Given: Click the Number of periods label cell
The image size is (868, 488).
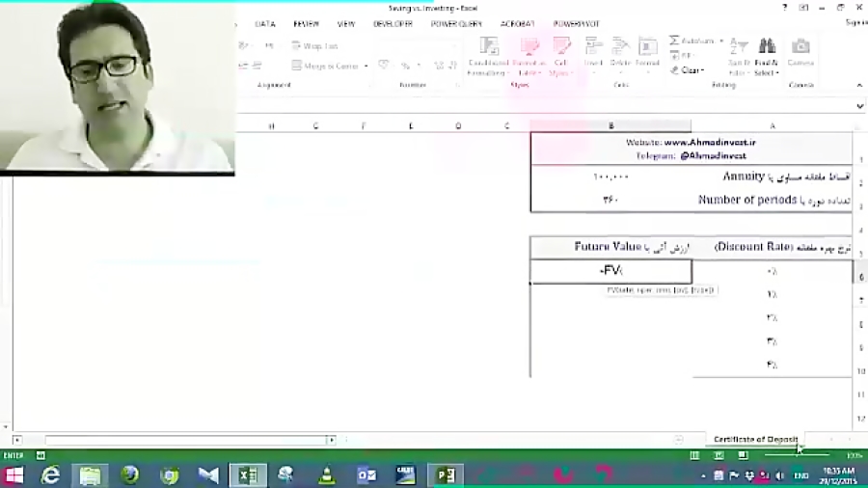Looking at the screenshot, I should [773, 200].
